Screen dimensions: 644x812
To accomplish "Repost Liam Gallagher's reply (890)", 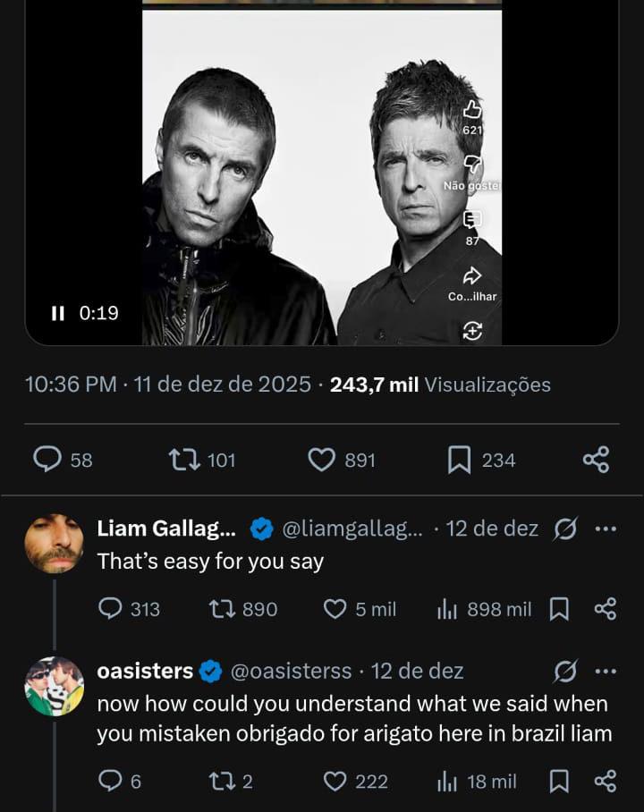I will 221,609.
